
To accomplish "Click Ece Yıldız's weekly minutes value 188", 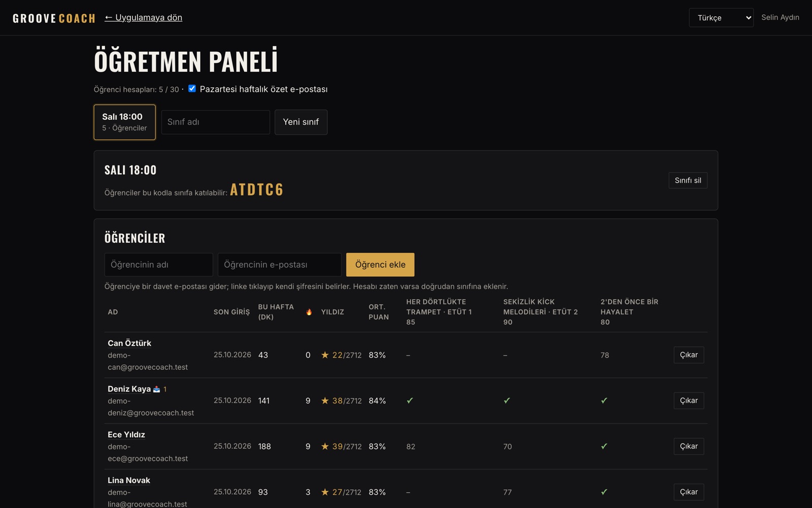I will (264, 447).
